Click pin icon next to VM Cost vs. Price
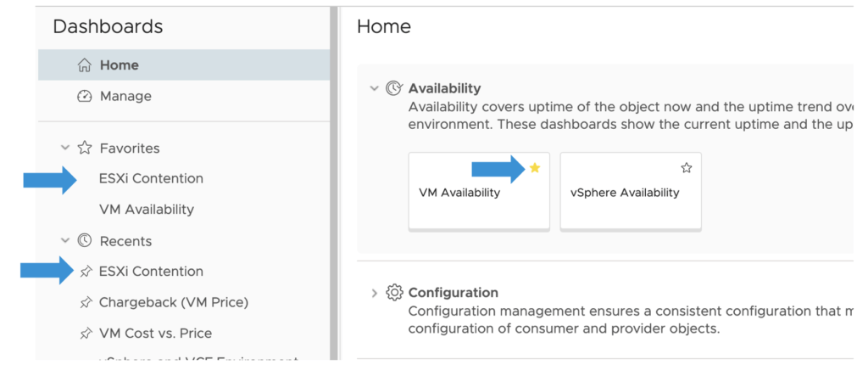868x376 pixels. tap(85, 334)
